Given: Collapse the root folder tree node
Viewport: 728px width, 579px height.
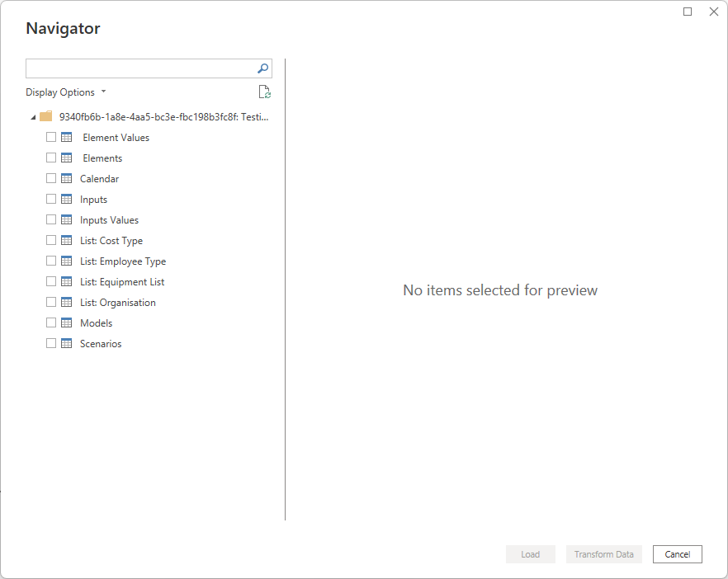Looking at the screenshot, I should (x=33, y=117).
